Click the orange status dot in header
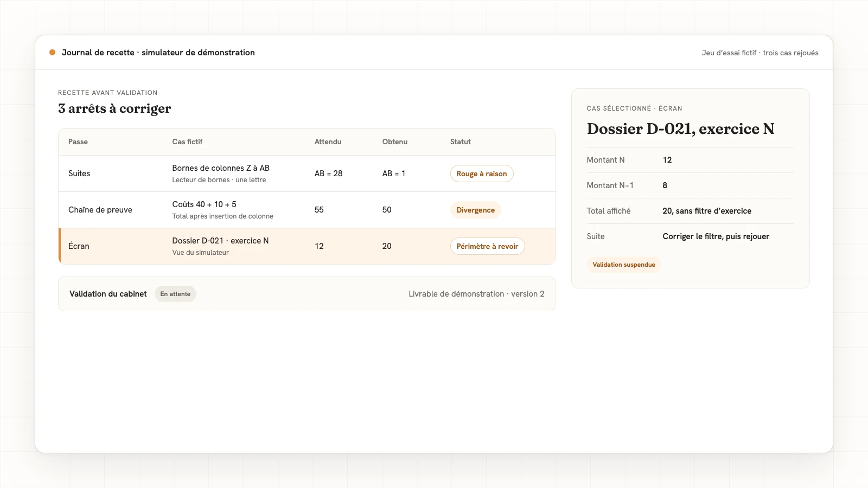 click(x=52, y=53)
